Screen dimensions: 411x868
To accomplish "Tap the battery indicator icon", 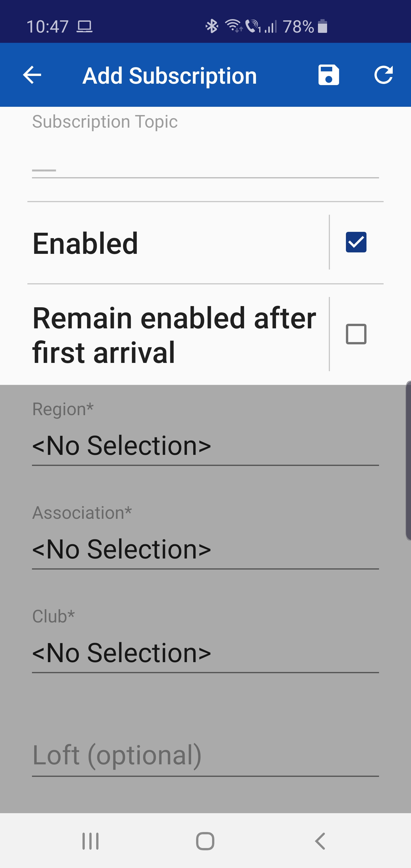I will point(323,26).
